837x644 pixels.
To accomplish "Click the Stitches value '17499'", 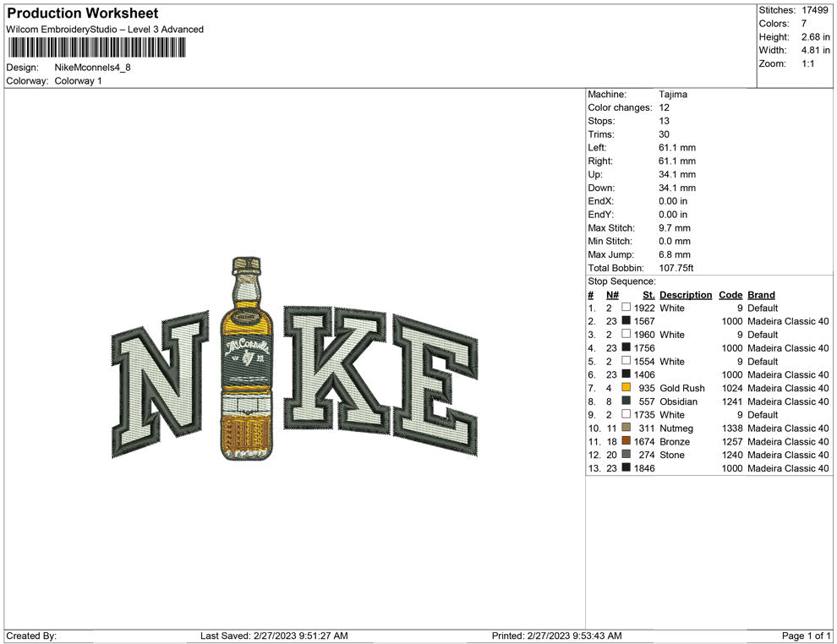I will click(x=814, y=10).
